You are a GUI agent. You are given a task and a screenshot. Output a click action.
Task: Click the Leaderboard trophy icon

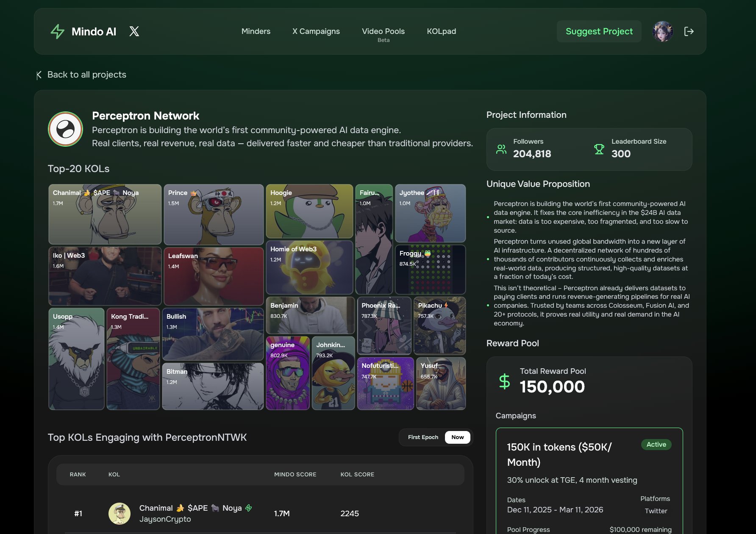click(x=599, y=149)
